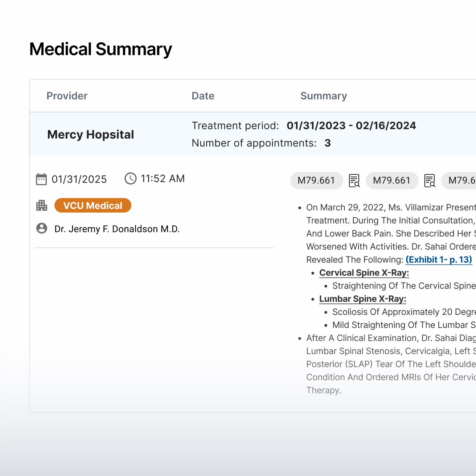Image resolution: width=476 pixels, height=476 pixels.
Task: Click the clock icon next to 11:52 AM
Action: click(x=131, y=178)
